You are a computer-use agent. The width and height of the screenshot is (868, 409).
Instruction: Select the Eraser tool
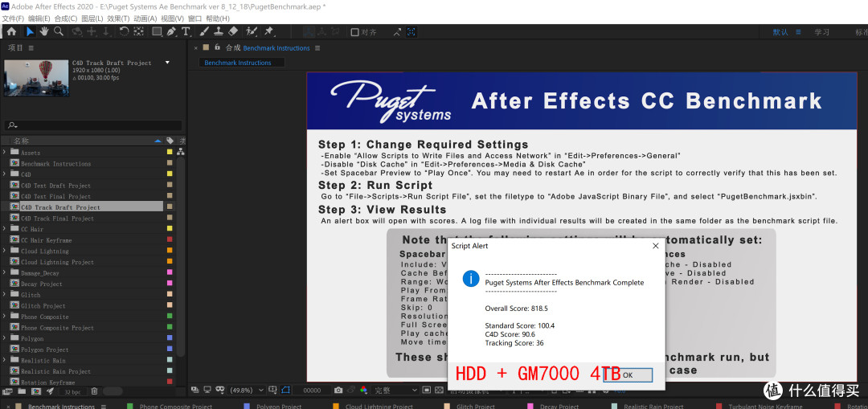[233, 31]
